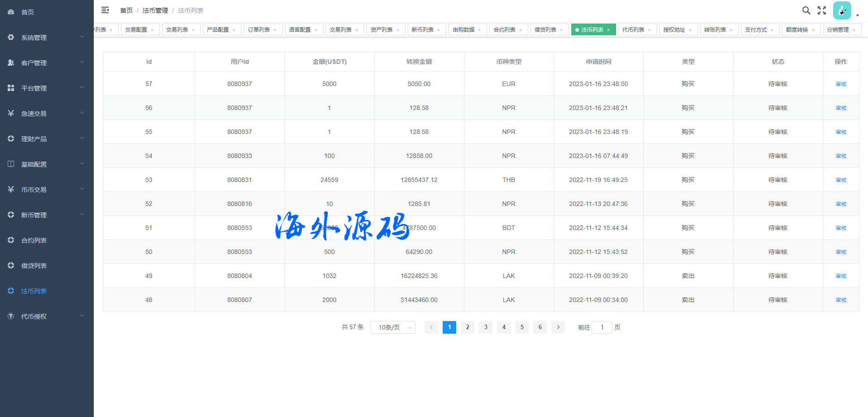Click the 前往 page number input field
Image resolution: width=868 pixels, height=417 pixels.
pyautogui.click(x=602, y=327)
